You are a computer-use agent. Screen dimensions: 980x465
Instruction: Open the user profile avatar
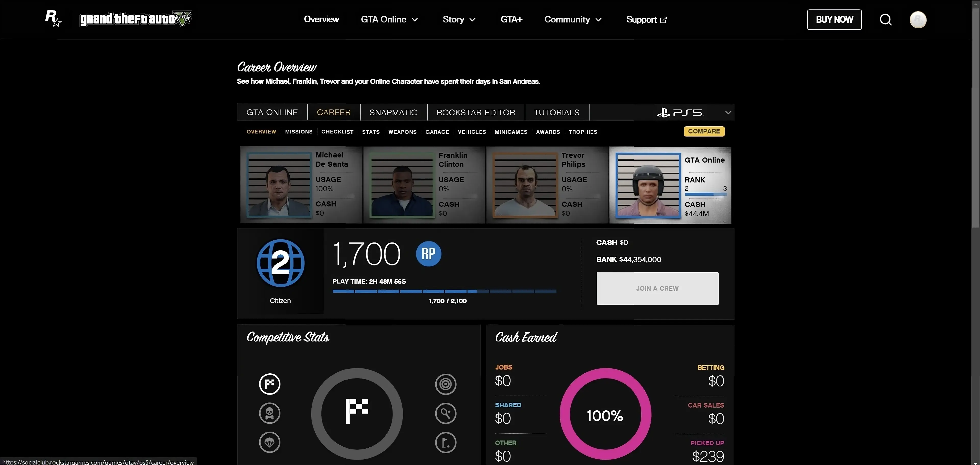point(918,20)
